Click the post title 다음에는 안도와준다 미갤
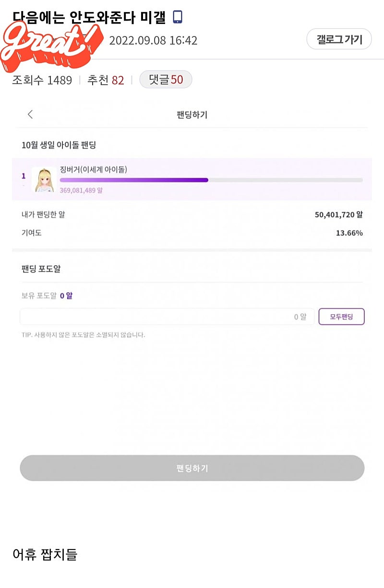Viewport: 384px width, 588px height. click(89, 17)
